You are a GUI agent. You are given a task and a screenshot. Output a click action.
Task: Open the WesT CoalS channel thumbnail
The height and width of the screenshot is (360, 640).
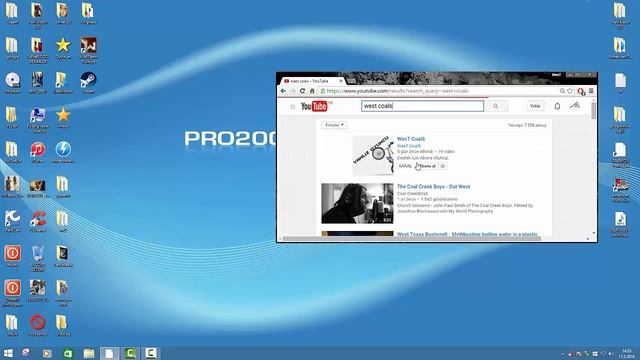(373, 156)
